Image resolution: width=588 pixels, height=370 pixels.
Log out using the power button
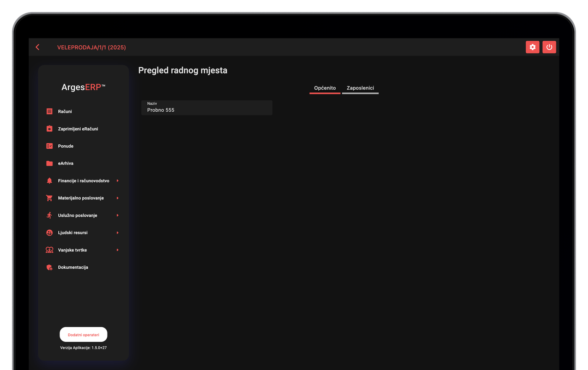tap(549, 47)
